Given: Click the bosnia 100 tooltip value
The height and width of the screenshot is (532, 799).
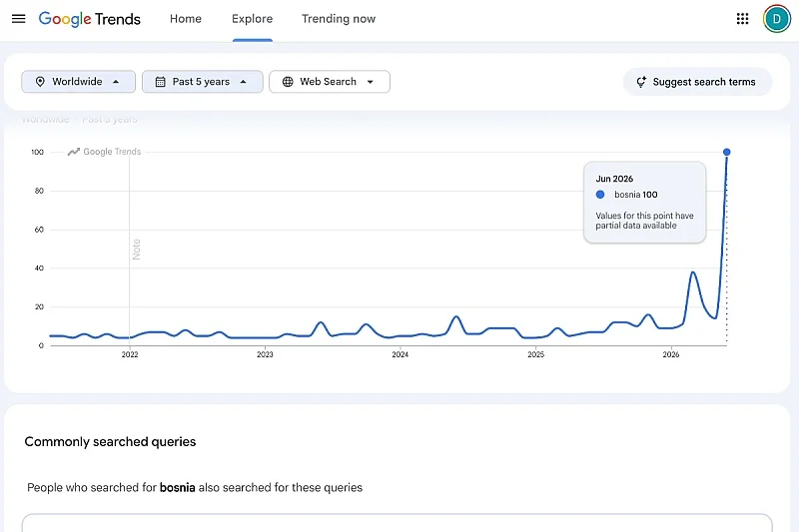Looking at the screenshot, I should 636,195.
